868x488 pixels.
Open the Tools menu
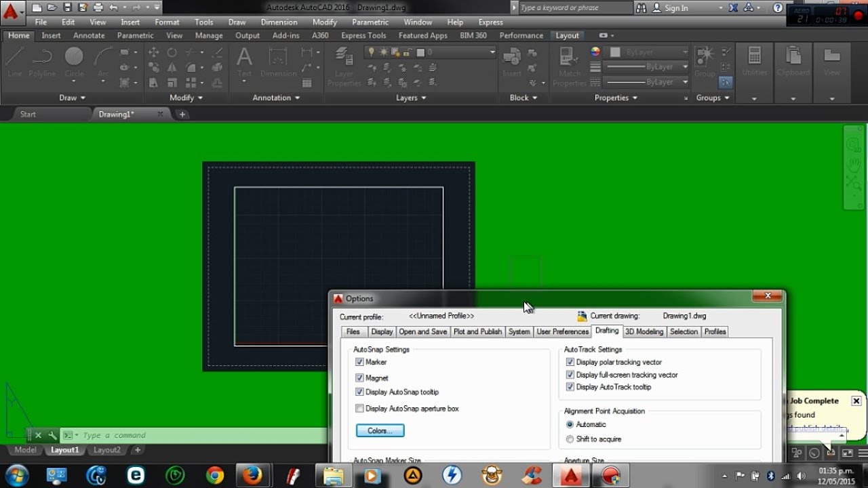point(203,22)
